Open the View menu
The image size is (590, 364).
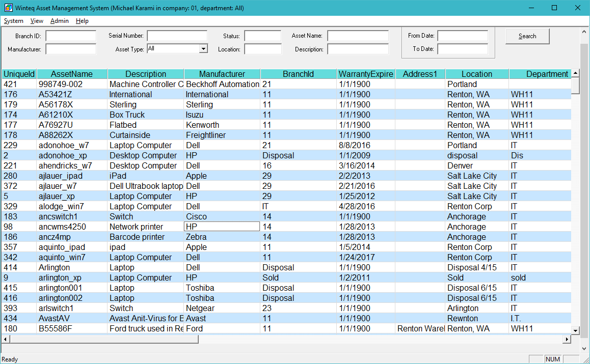(x=37, y=21)
